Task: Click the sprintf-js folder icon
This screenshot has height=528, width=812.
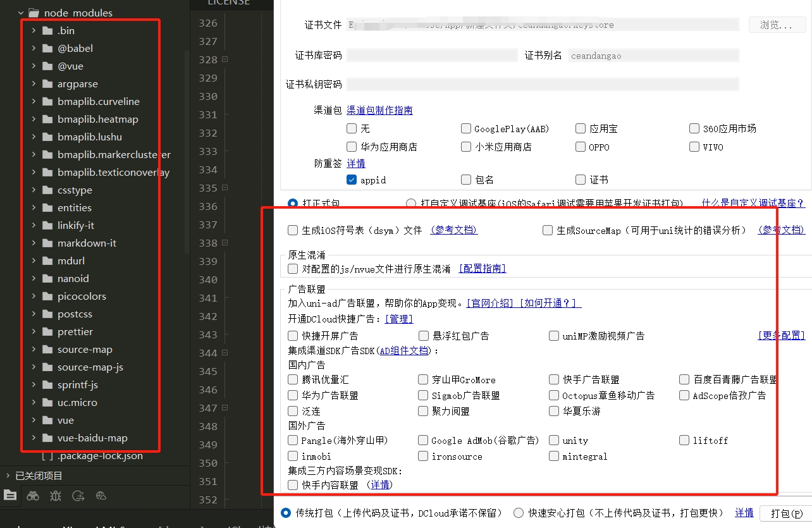Action: click(47, 384)
